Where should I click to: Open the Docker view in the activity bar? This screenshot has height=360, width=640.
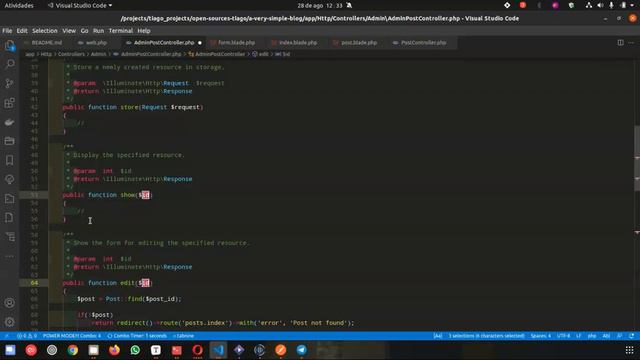click(9, 122)
